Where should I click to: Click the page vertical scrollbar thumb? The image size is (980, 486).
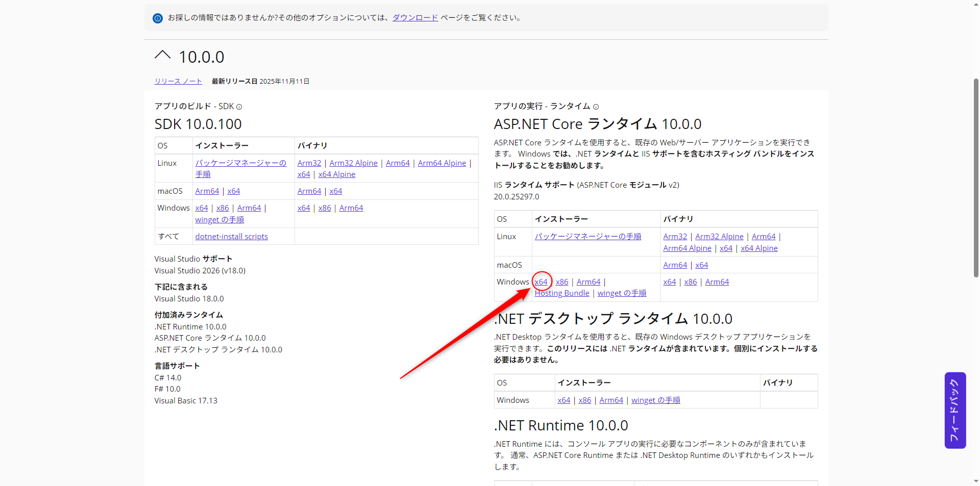[976, 178]
